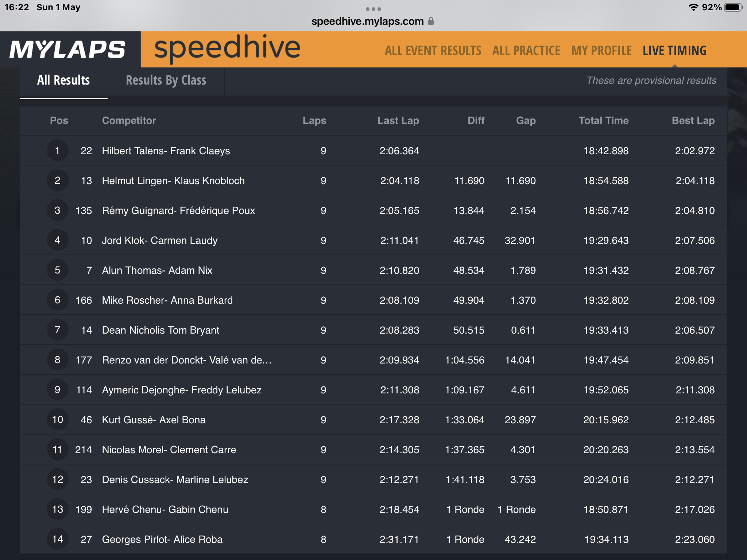Open Georges Pirlot- Alice Roba entry
The width and height of the screenshot is (747, 560).
pos(373,539)
